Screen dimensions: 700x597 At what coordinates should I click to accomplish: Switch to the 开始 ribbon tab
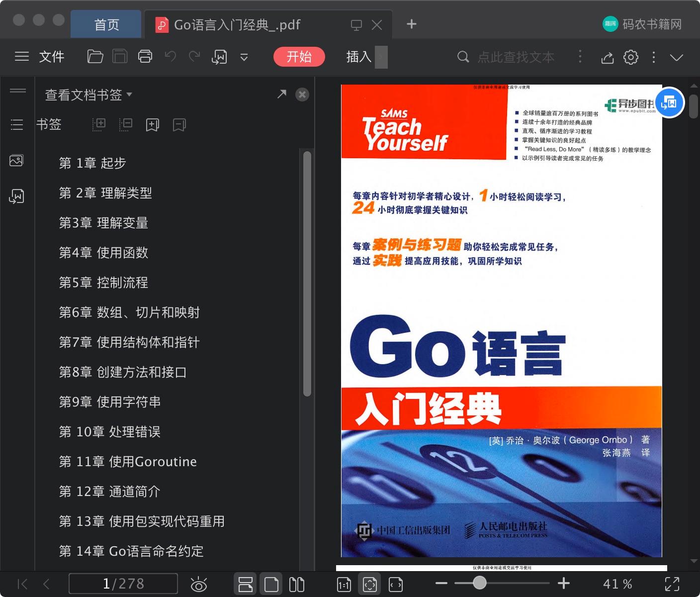[299, 57]
